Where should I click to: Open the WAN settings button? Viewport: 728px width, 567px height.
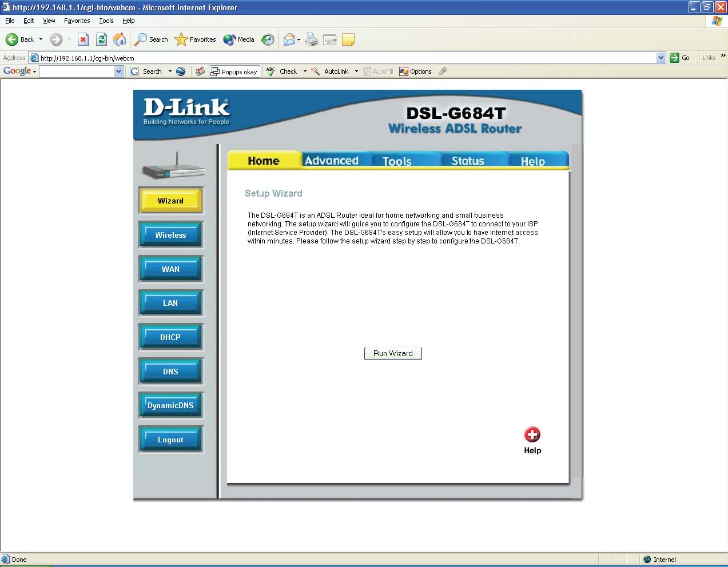[170, 269]
